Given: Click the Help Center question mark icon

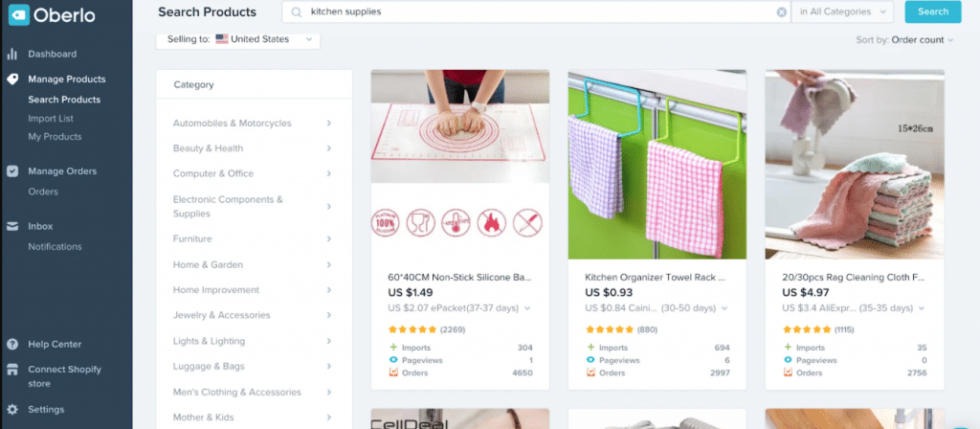Looking at the screenshot, I should pyautogui.click(x=11, y=345).
